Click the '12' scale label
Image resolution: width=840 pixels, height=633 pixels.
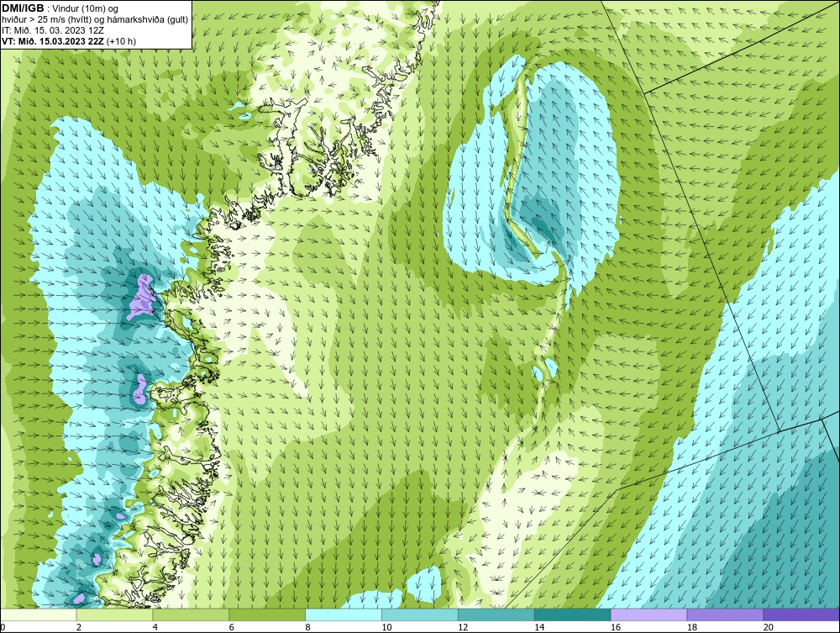[463, 627]
